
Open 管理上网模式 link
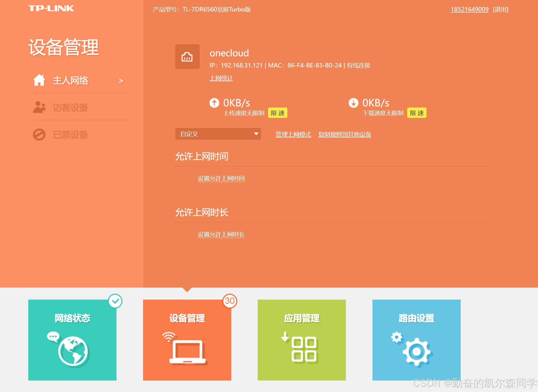(293, 134)
